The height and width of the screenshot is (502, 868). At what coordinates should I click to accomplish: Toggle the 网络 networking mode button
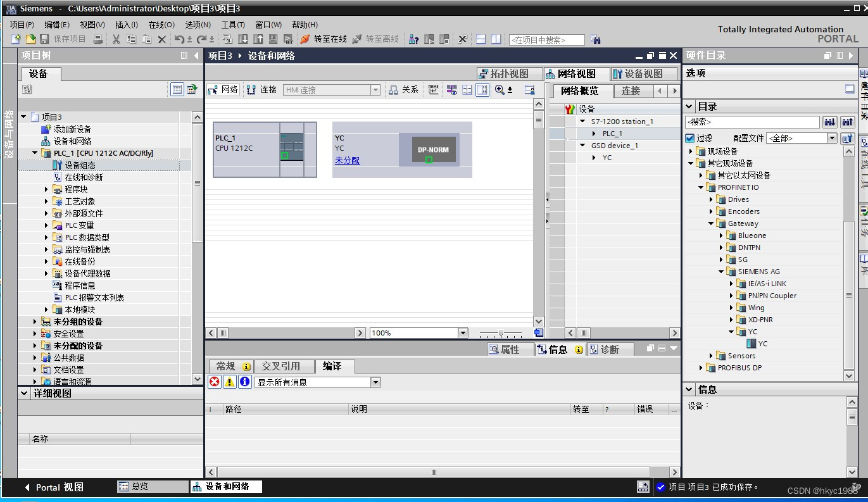(223, 90)
